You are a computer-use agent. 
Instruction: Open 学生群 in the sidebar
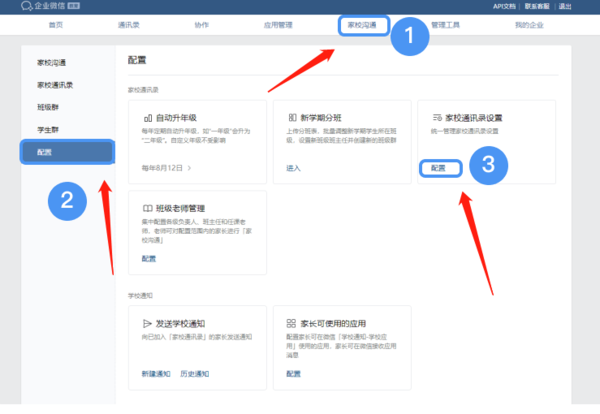(x=48, y=130)
